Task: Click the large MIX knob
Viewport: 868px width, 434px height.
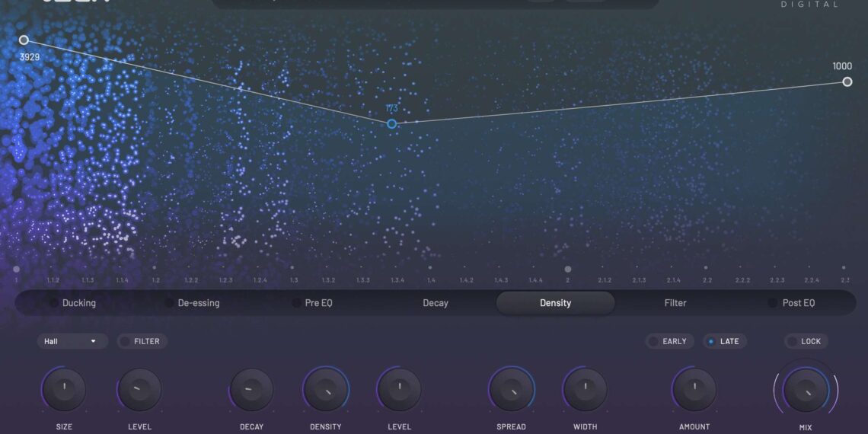Action: tap(806, 391)
